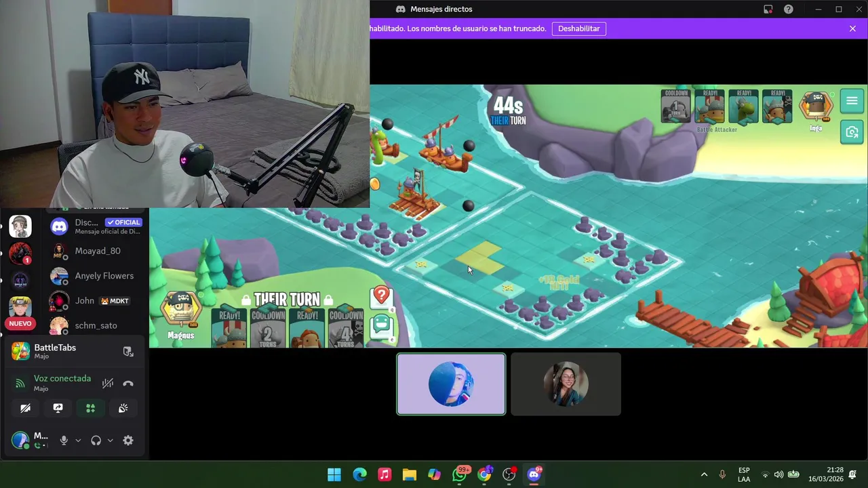Open Copilot from taskbar
Viewport: 868px width, 488px height.
click(x=435, y=474)
